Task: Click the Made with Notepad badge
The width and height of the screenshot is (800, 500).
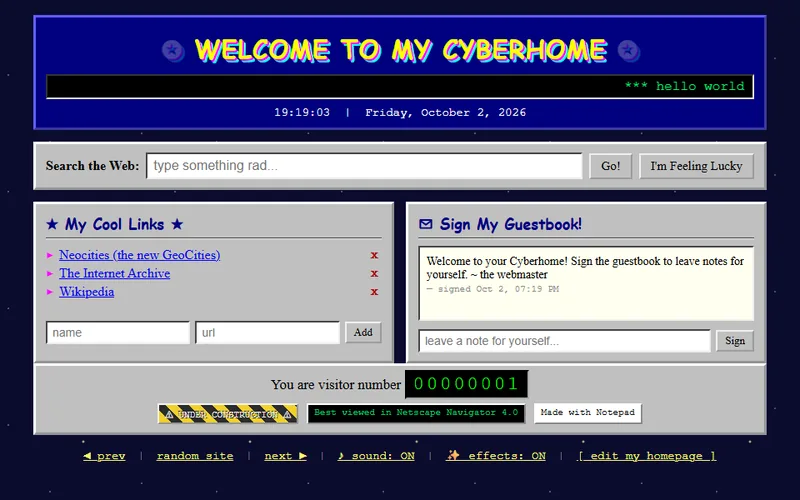Action: pyautogui.click(x=588, y=413)
